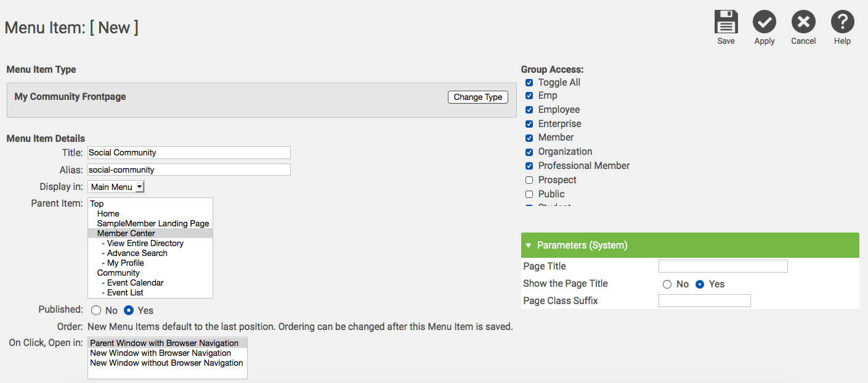The height and width of the screenshot is (383, 868).
Task: Select Community as the parent item
Action: (118, 273)
